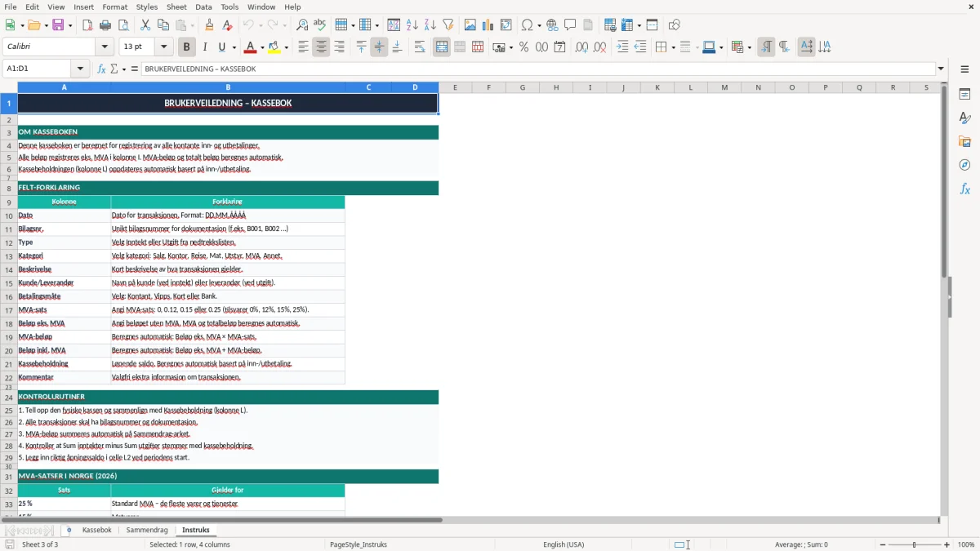This screenshot has height=551, width=980.
Task: Export directly as PDF
Action: click(x=87, y=25)
